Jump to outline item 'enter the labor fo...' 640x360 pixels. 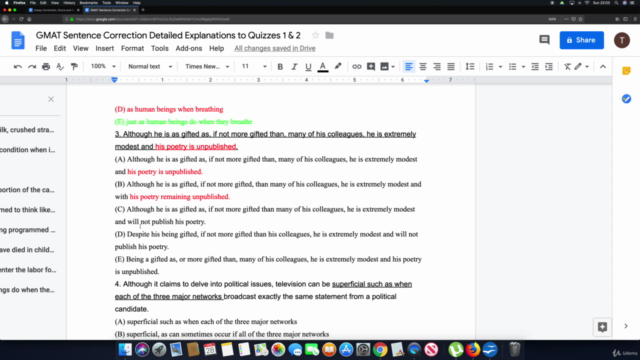(28, 270)
